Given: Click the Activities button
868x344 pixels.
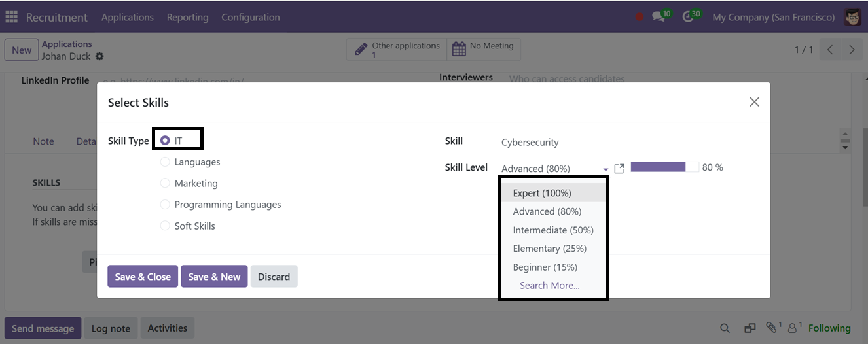Looking at the screenshot, I should pyautogui.click(x=168, y=328).
